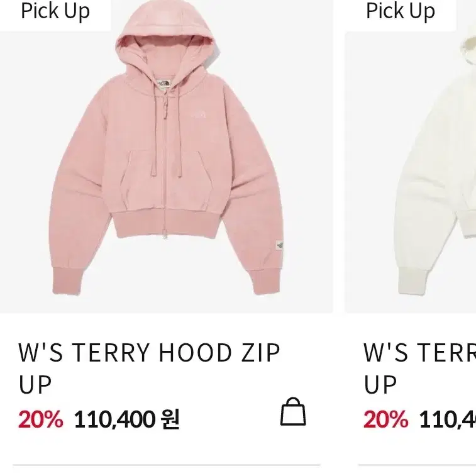Image resolution: width=476 pixels, height=476 pixels.
Task: Click the sleeve label tag on pink hoodie
Action: click(280, 246)
